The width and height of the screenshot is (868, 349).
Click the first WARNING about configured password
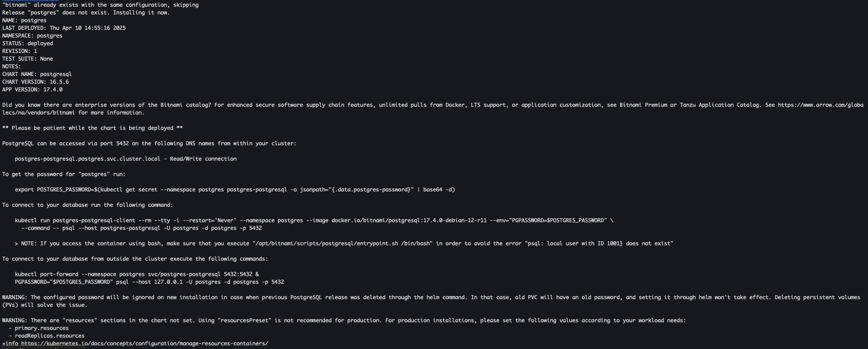click(431, 301)
